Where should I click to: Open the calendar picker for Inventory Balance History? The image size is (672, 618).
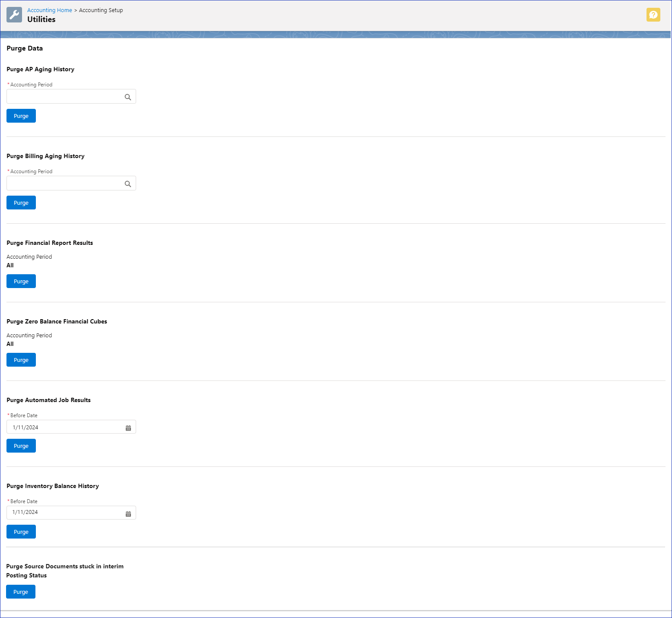pos(128,513)
